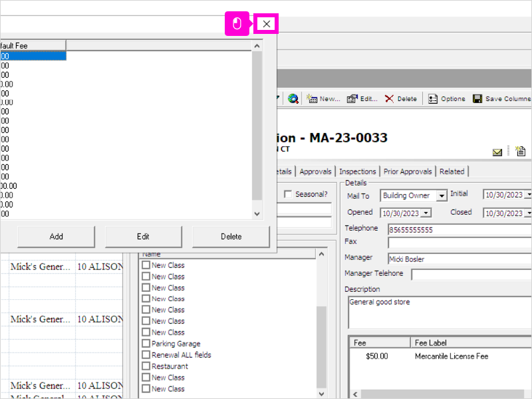Click the fee table left scroll arrow
532x399 pixels.
tap(355, 394)
